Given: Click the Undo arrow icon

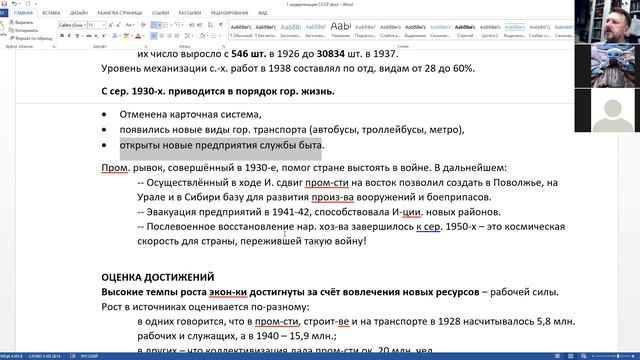Looking at the screenshot, I should click(14, 4).
